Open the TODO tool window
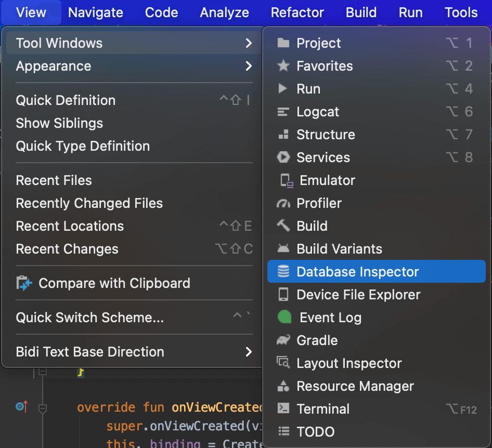 coord(377,432)
